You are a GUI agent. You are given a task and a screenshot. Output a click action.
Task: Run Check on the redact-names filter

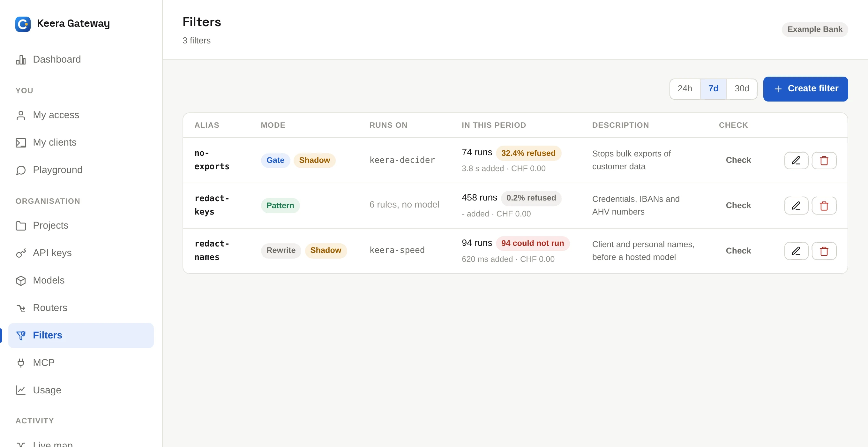(x=738, y=251)
